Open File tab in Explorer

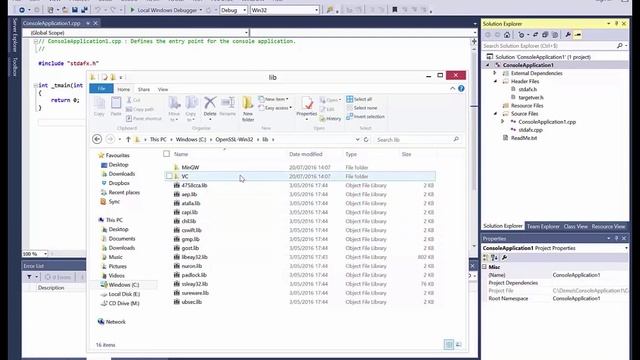(101, 89)
